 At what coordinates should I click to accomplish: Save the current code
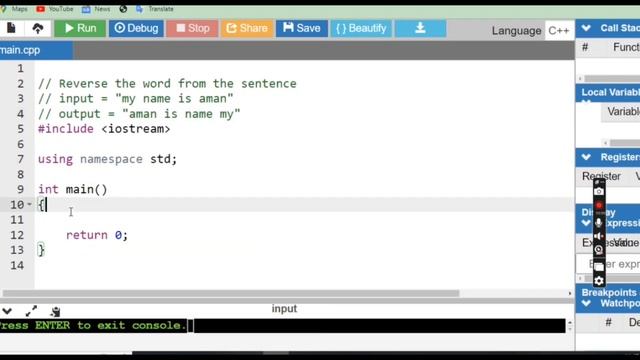(302, 28)
